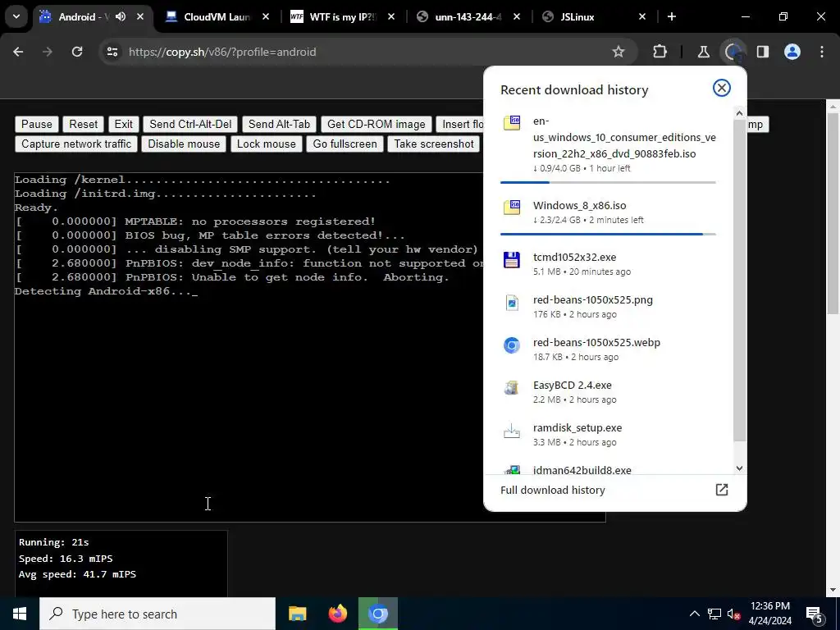Click the tcmd1052x32.exe download entry name
This screenshot has width=840, height=630.
click(575, 257)
